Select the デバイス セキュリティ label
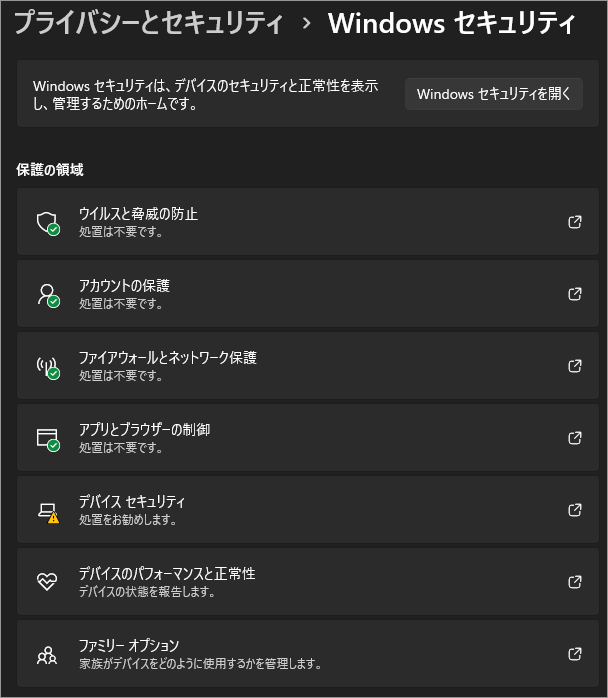Image resolution: width=608 pixels, height=698 pixels. point(132,502)
